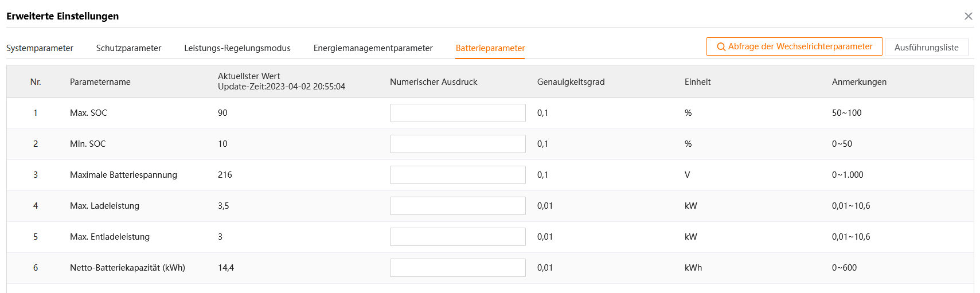Select the Batterieparameter tab
This screenshot has width=980, height=293.
pyautogui.click(x=490, y=48)
